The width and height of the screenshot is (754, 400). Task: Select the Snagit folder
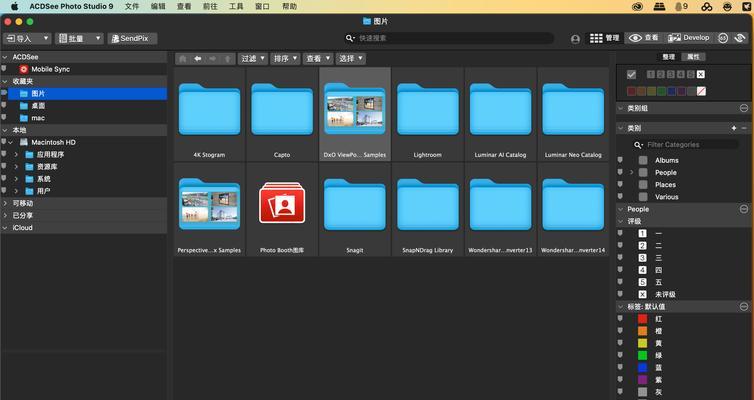[x=354, y=209]
